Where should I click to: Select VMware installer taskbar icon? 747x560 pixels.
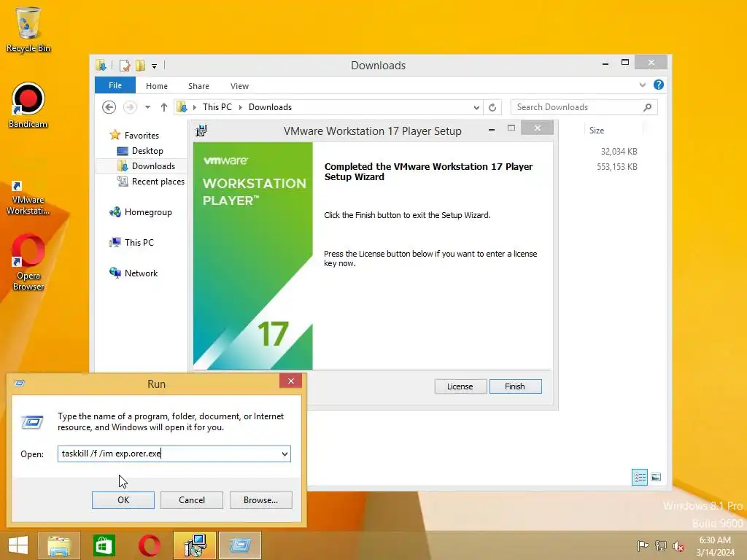(194, 545)
